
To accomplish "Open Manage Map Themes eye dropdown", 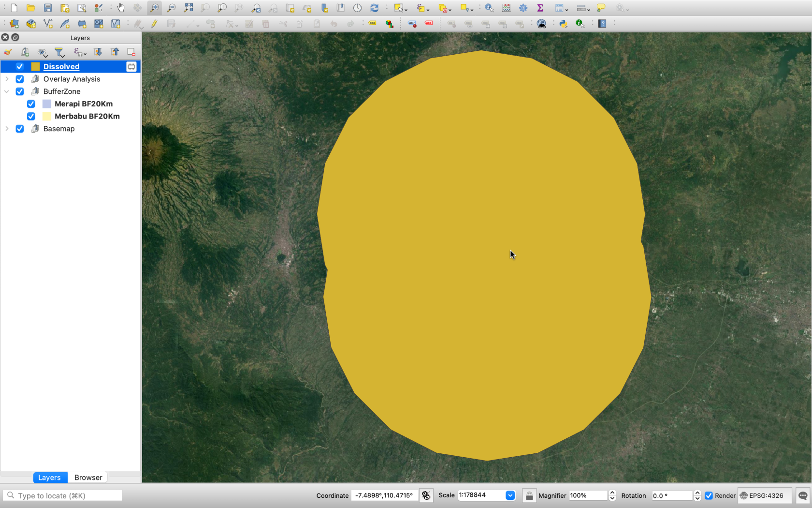I will pos(43,52).
